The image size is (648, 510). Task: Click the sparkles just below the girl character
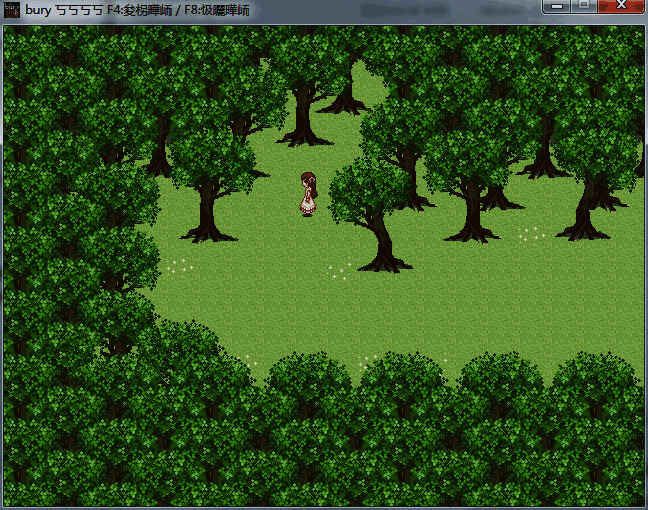340,270
